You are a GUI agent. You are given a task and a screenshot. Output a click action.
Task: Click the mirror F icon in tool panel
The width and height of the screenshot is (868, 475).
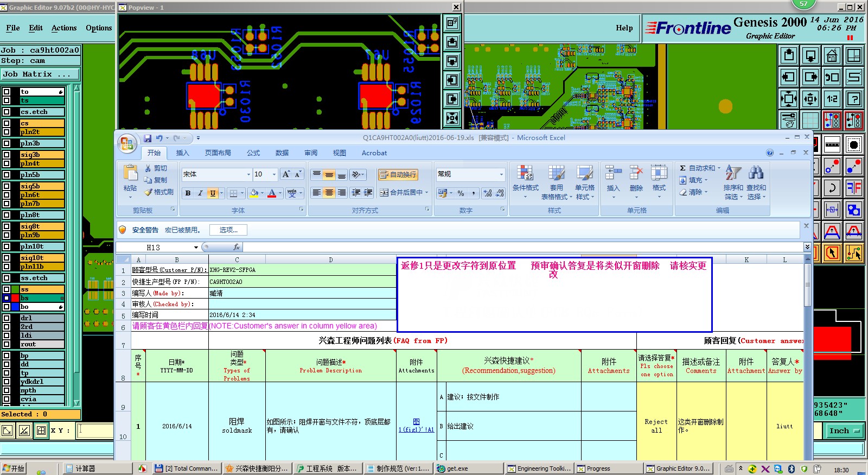coord(854,188)
